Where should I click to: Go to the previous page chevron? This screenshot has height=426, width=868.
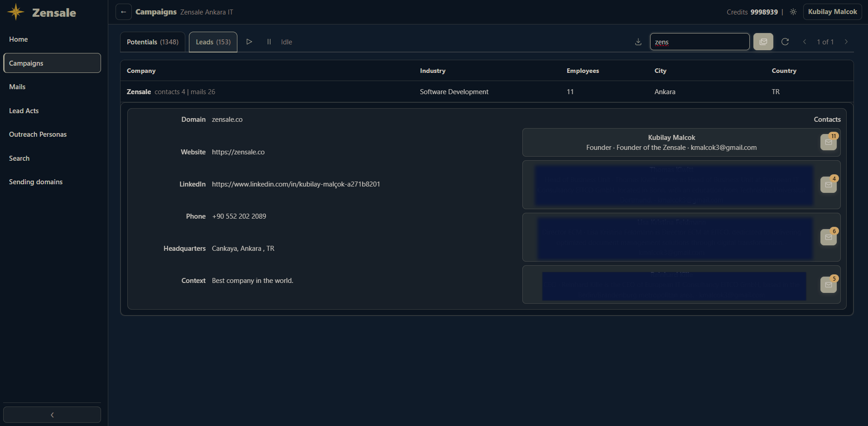coord(805,42)
